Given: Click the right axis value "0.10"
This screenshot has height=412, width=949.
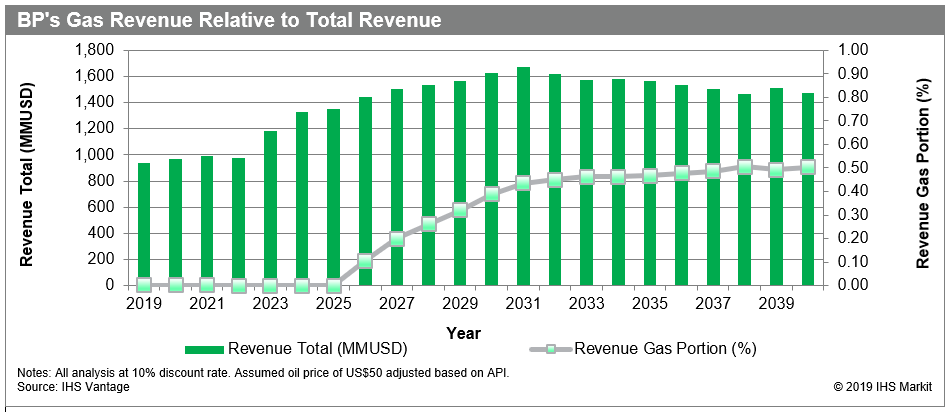Looking at the screenshot, I should pyautogui.click(x=851, y=262).
